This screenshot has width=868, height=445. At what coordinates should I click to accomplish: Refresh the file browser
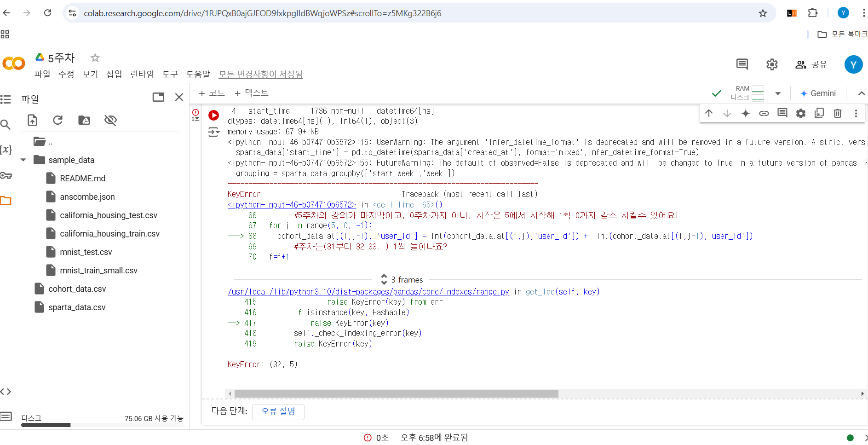point(58,120)
